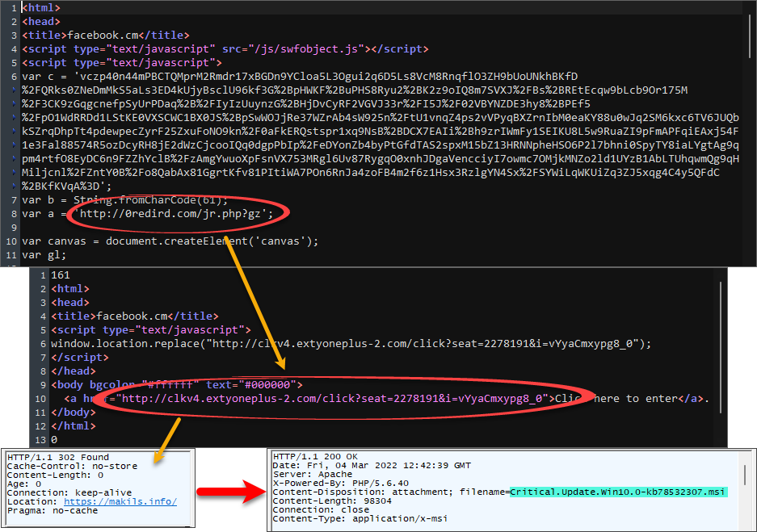The height and width of the screenshot is (532, 757).
Task: Open the https://makils.info/ Location link
Action: pyautogui.click(x=120, y=501)
